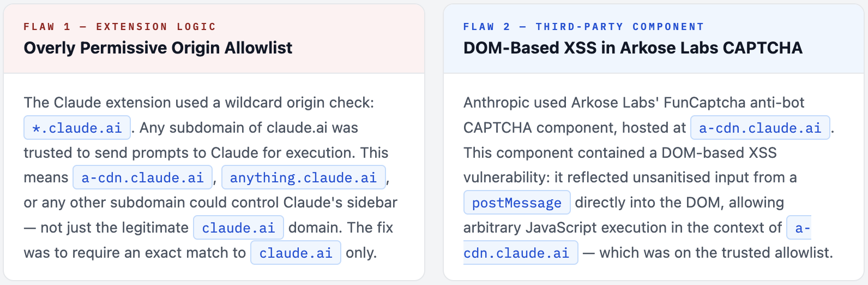
Task: Click the "claude.ai" chip after "not just the legitimate"
Action: point(238,228)
